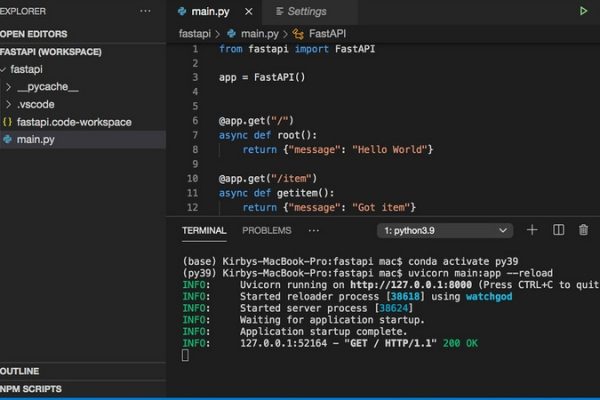Click watchgod text in terminal output
Viewport: 600px width, 400px height.
click(x=489, y=297)
